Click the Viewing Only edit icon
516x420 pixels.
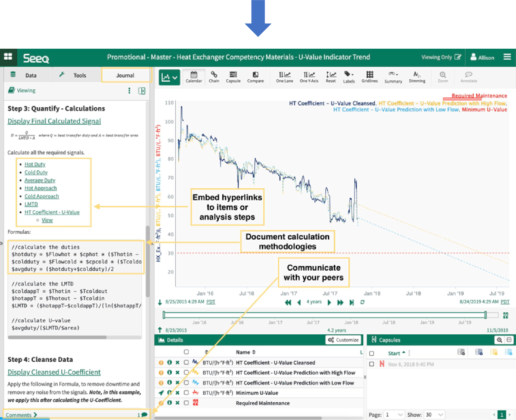(x=458, y=57)
